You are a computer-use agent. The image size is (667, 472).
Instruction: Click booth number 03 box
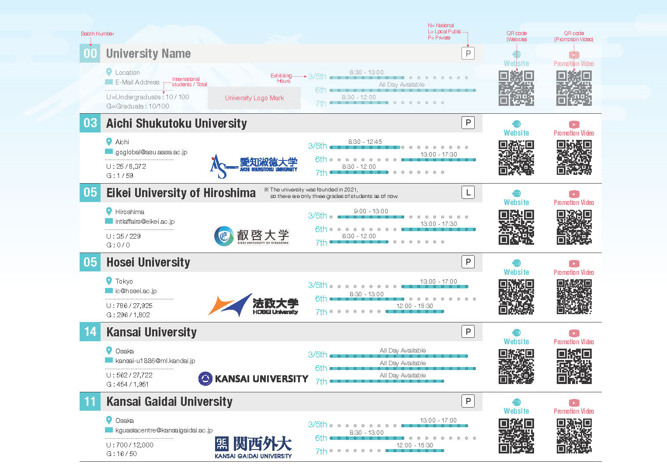90,123
